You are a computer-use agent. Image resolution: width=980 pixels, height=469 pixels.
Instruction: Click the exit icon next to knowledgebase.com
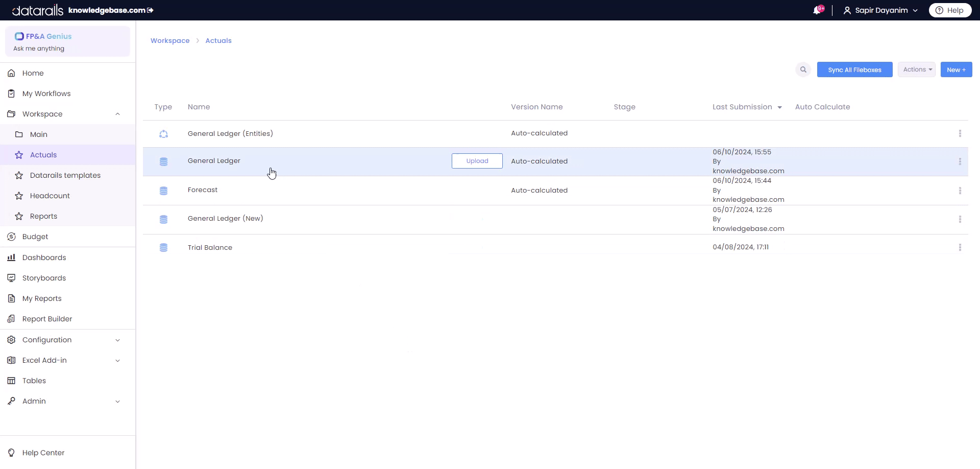click(150, 10)
